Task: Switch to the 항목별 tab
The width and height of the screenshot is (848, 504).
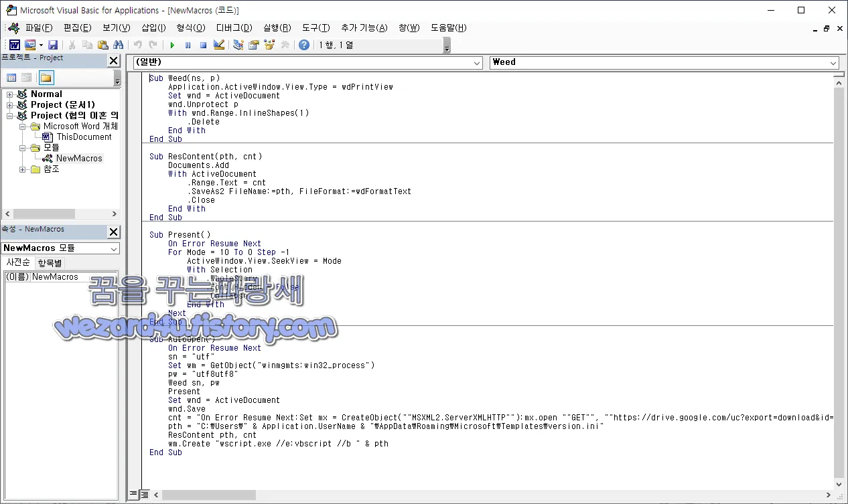Action: pyautogui.click(x=50, y=262)
